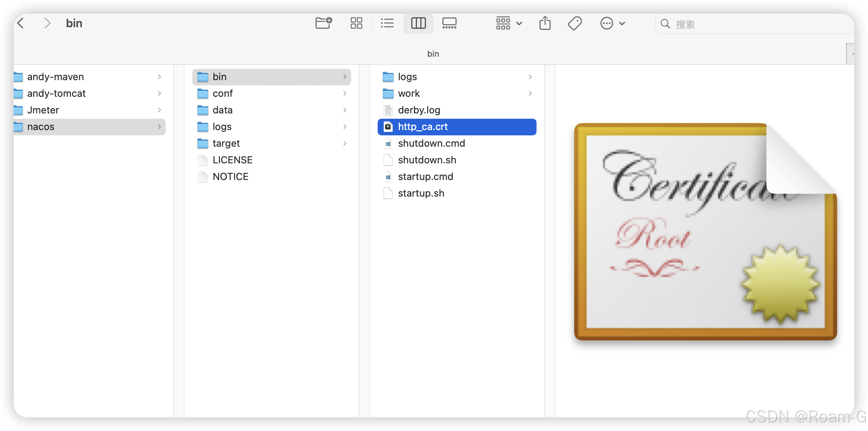Open the more actions ellipsis menu
The image size is (868, 431).
(x=612, y=23)
